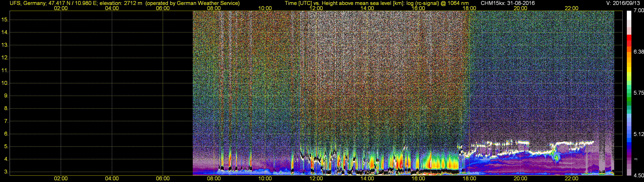The width and height of the screenshot is (644, 182).
Task: Click the '5.' height axis label
Action: 6,146
